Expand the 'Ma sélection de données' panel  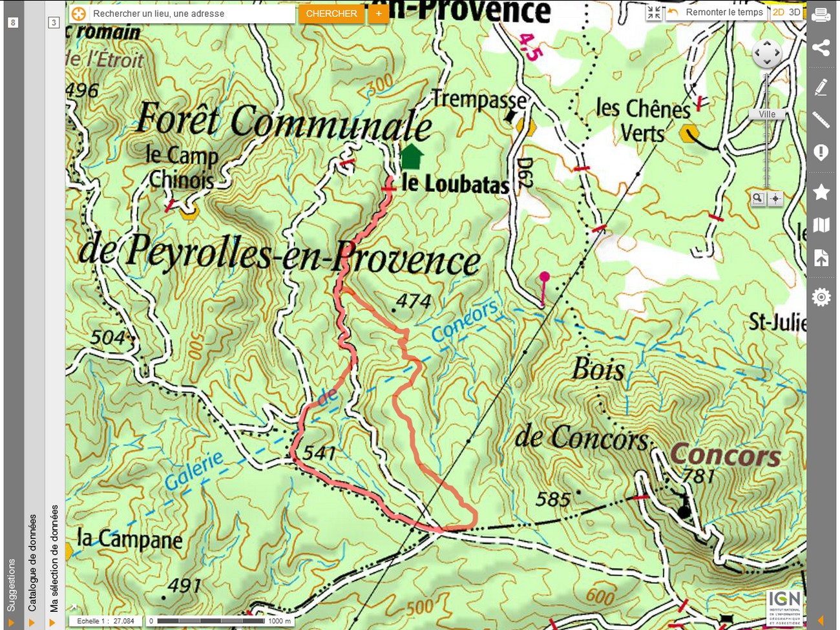pos(54,558)
